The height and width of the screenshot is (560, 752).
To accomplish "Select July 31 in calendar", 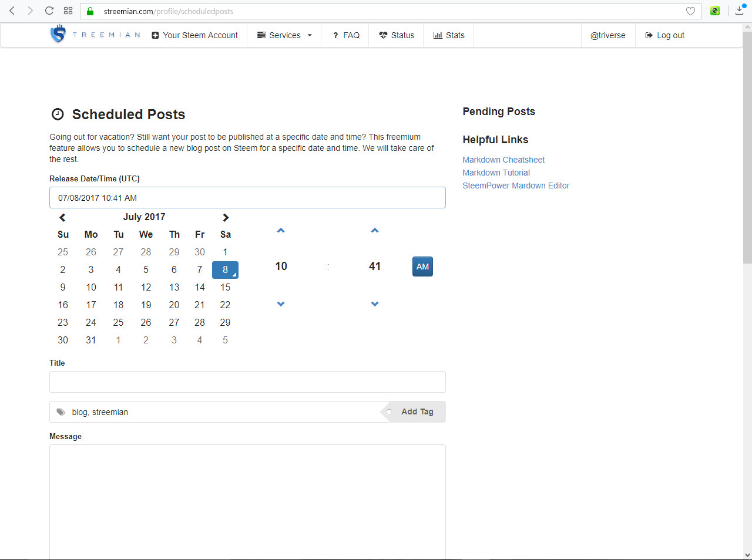I will click(90, 340).
